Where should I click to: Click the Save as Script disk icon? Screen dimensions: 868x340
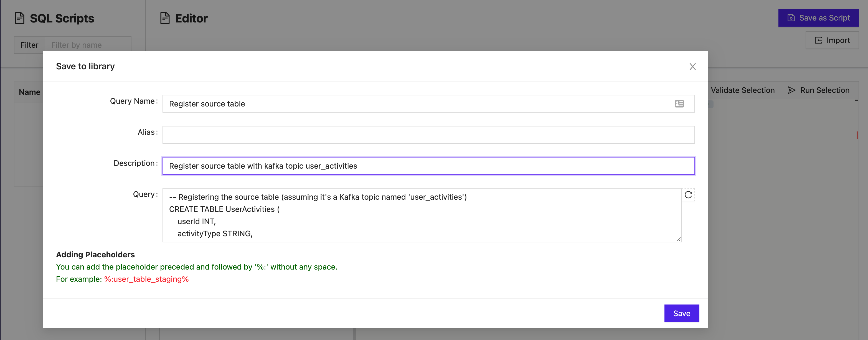point(791,18)
